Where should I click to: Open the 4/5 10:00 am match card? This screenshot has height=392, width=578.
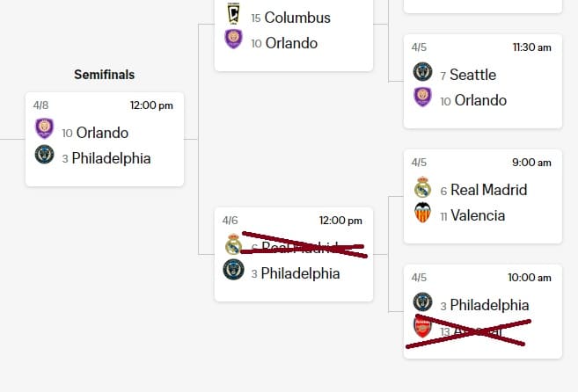[483, 311]
